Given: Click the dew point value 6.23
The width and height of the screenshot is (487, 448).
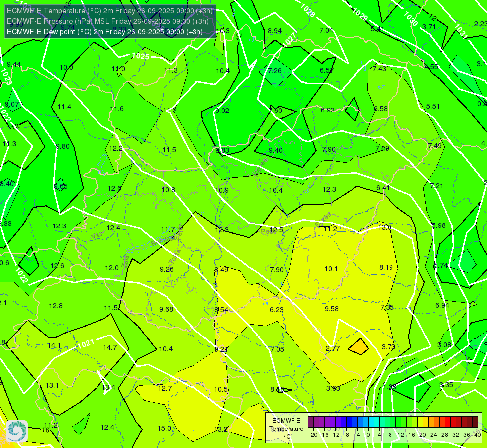Looking at the screenshot, I should tap(277, 310).
